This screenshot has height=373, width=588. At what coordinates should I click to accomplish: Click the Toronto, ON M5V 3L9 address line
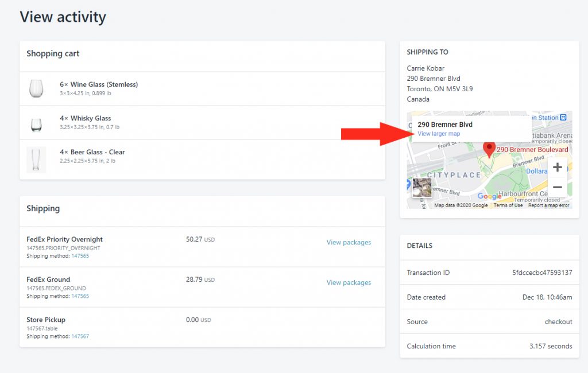pos(440,89)
